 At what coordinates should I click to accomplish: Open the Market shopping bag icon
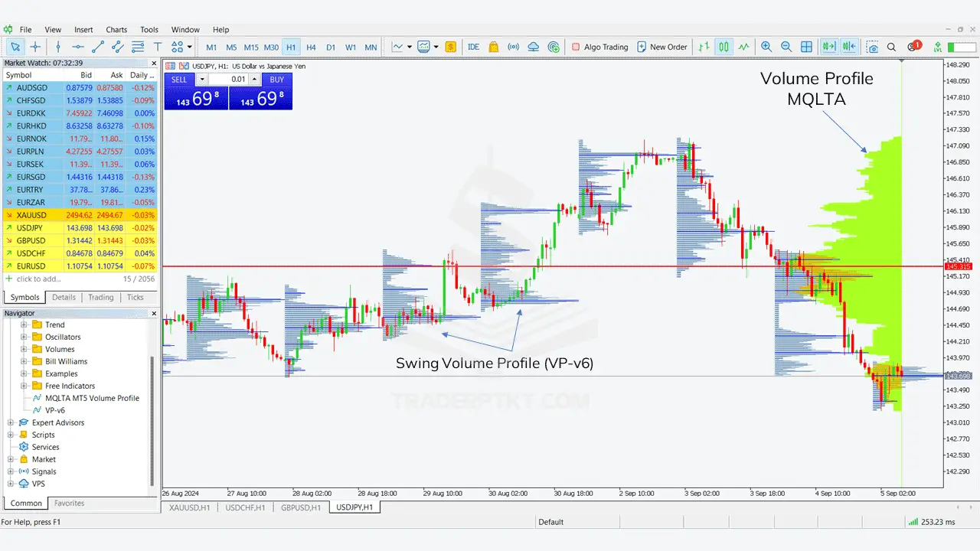[494, 47]
